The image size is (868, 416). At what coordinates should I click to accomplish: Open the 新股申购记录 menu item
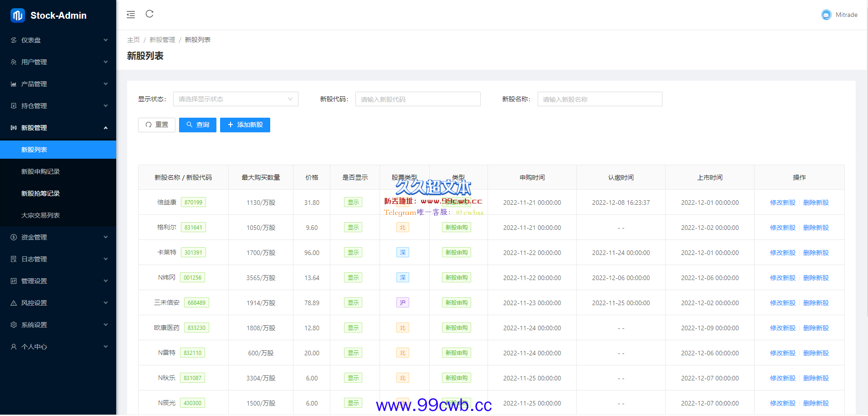click(x=58, y=172)
